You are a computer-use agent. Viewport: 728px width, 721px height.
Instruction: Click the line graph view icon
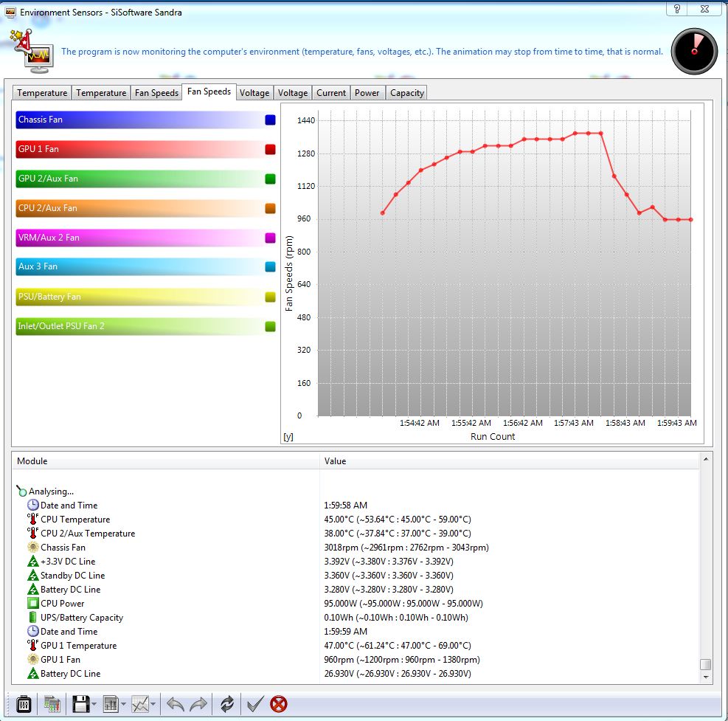(x=140, y=704)
